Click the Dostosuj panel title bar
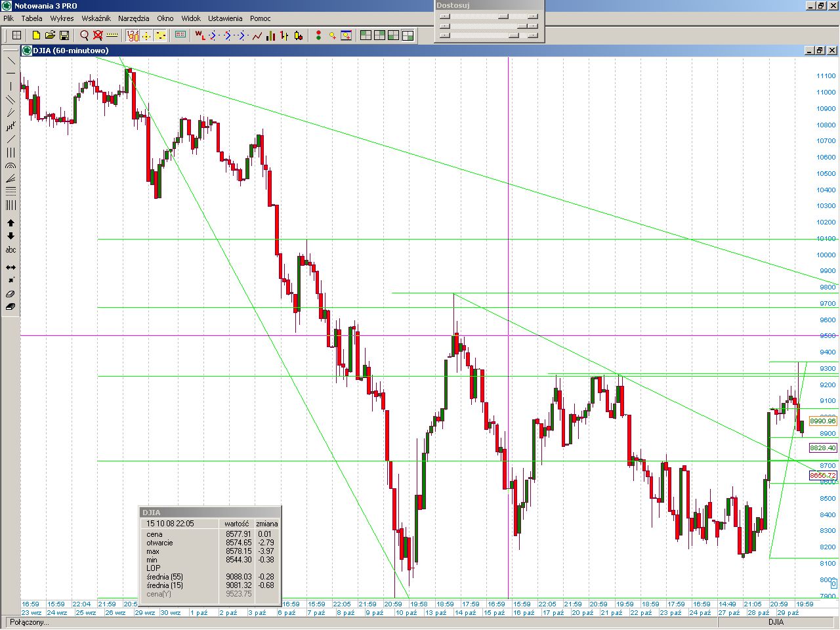 (489, 5)
